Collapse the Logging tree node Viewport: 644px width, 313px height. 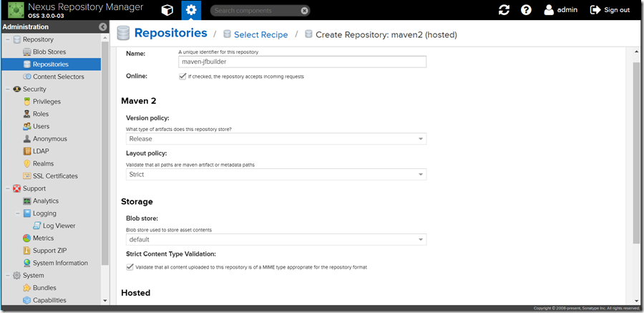(18, 213)
